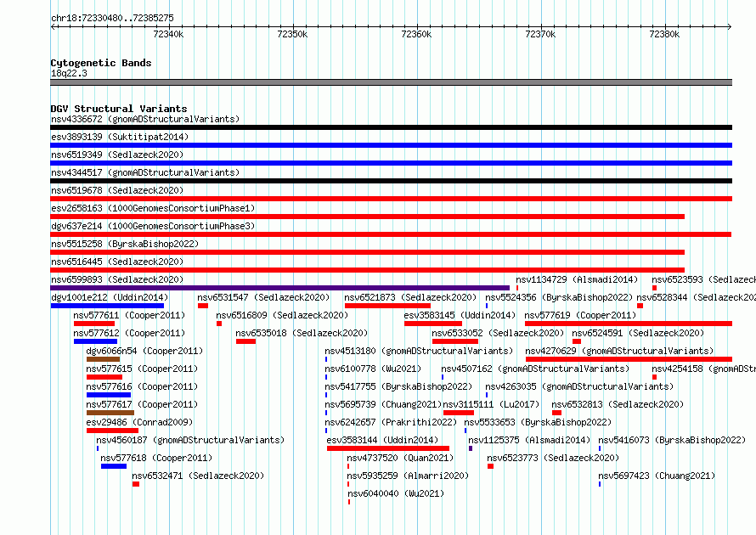Click nsv1125375 Alsmadi2014 label
This screenshot has width=756, height=535.
529,440
